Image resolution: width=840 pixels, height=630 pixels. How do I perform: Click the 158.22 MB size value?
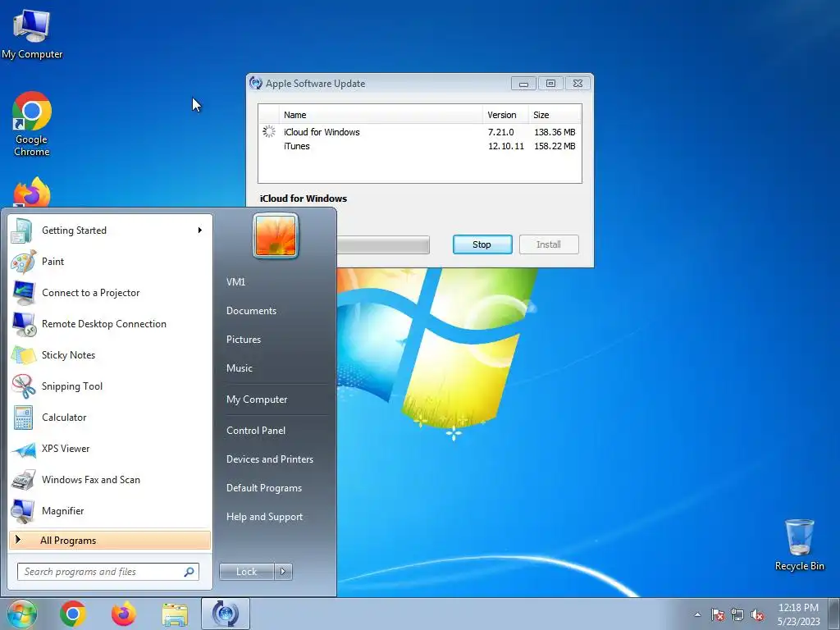555,146
